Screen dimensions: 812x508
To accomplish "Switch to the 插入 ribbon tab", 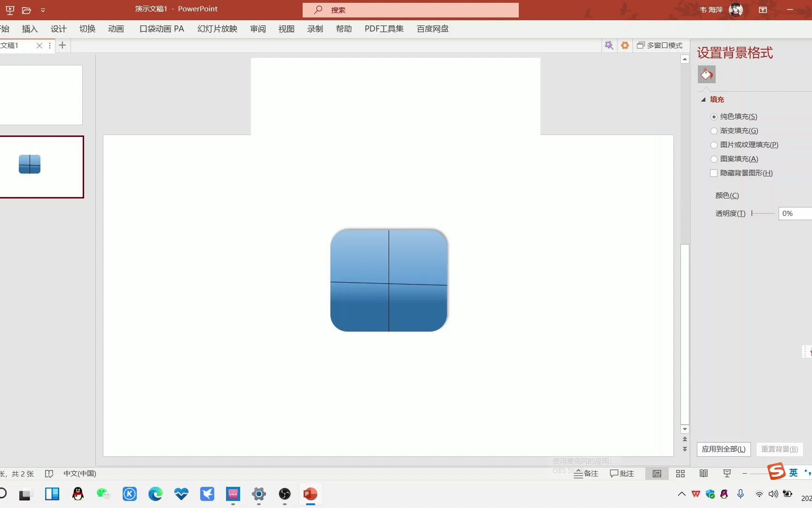I will tap(30, 29).
